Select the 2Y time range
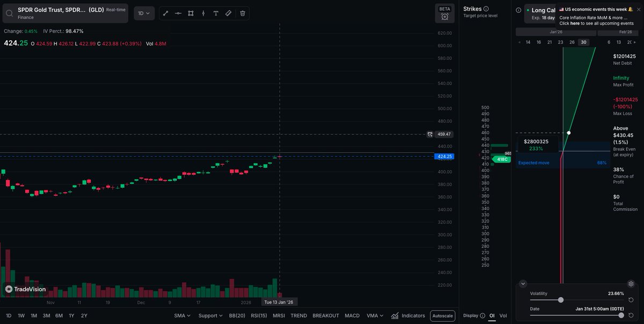Image resolution: width=644 pixels, height=324 pixels. click(x=84, y=316)
